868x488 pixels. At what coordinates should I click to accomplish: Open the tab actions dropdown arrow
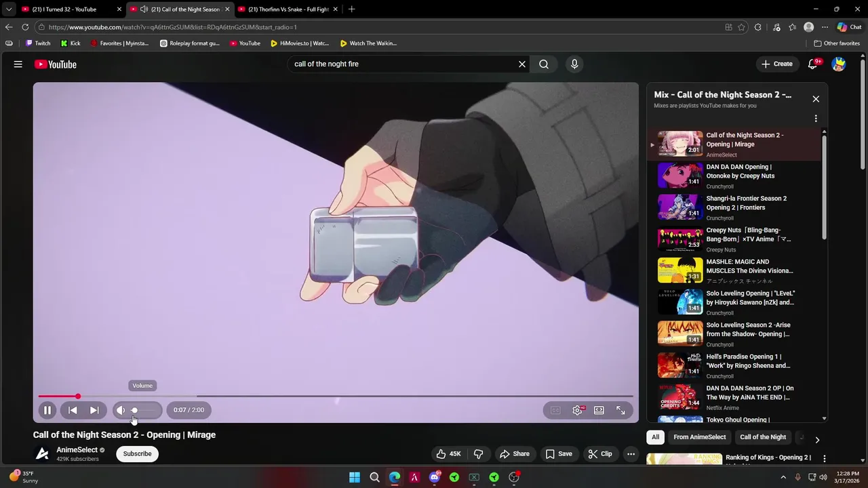(x=8, y=9)
